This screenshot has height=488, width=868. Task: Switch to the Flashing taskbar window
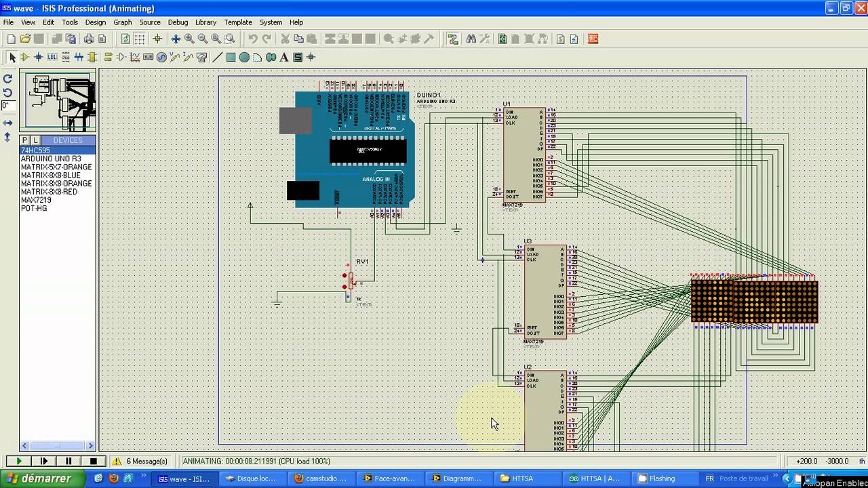663,479
